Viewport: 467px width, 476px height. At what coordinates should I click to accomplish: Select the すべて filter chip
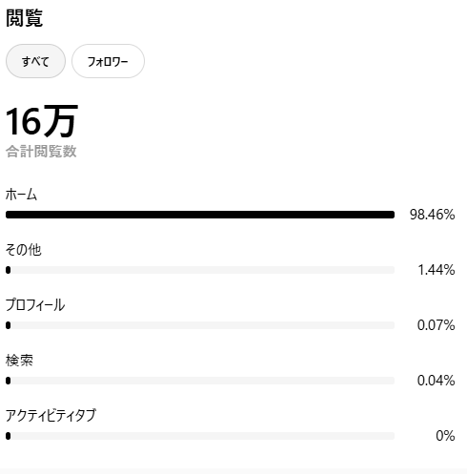35,61
